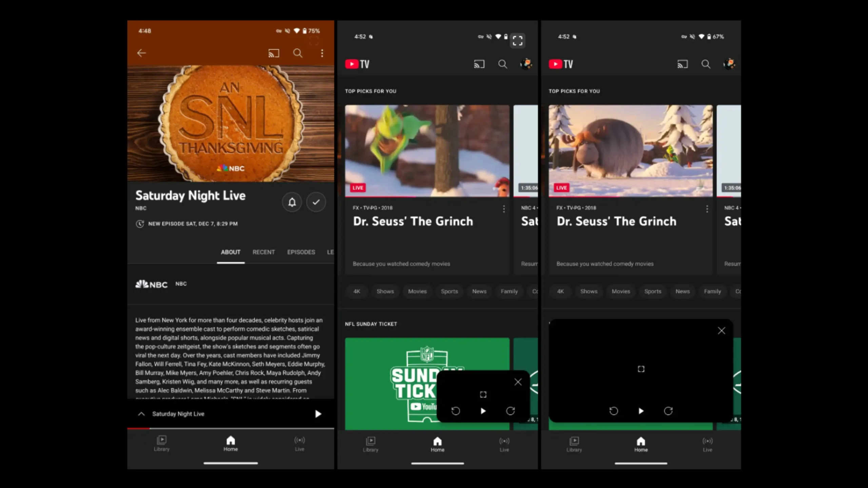Open Home tab in the left phone screen
The width and height of the screenshot is (868, 488).
tap(231, 444)
